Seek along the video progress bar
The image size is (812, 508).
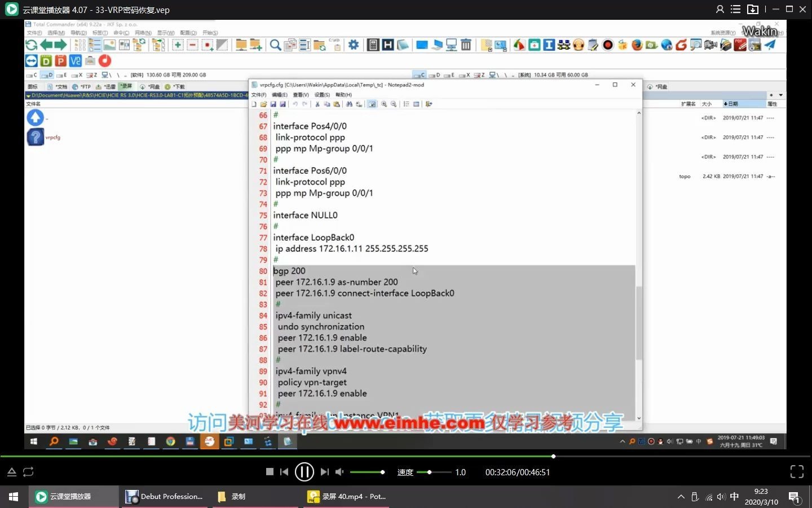[406, 456]
